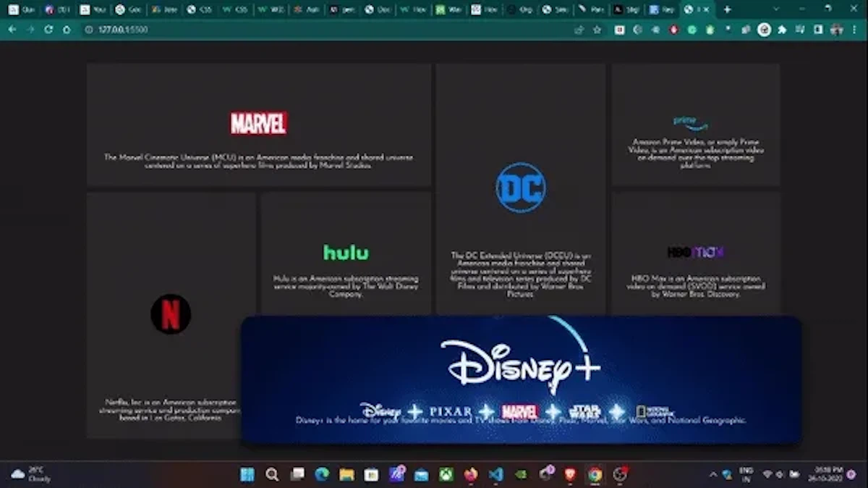Launch Firefox from the taskbar
This screenshot has width=868, height=488.
pyautogui.click(x=470, y=474)
